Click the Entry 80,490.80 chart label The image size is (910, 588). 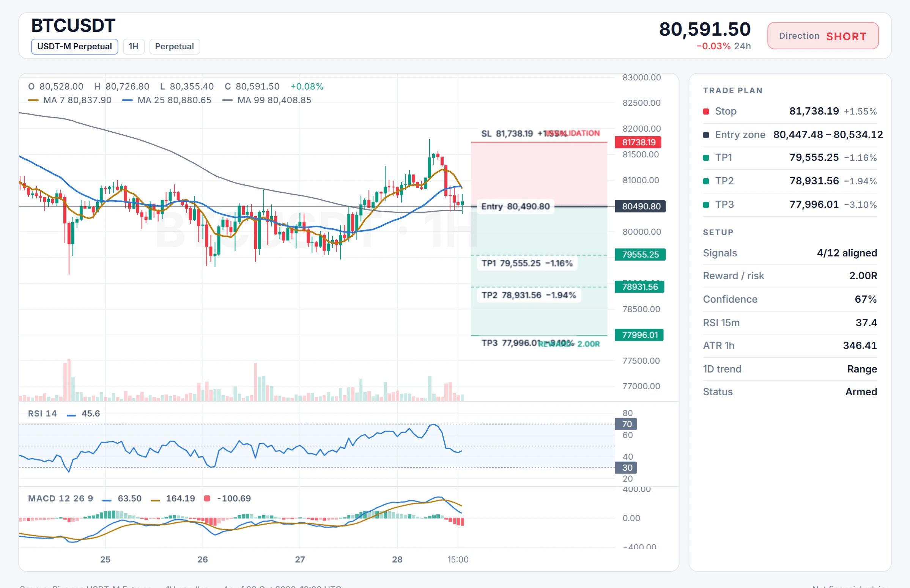point(515,207)
